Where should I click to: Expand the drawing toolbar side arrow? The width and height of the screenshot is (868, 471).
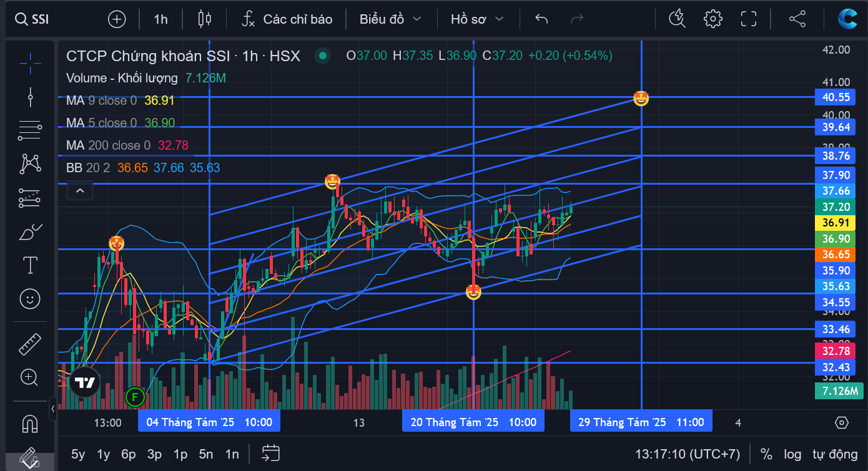(53, 409)
